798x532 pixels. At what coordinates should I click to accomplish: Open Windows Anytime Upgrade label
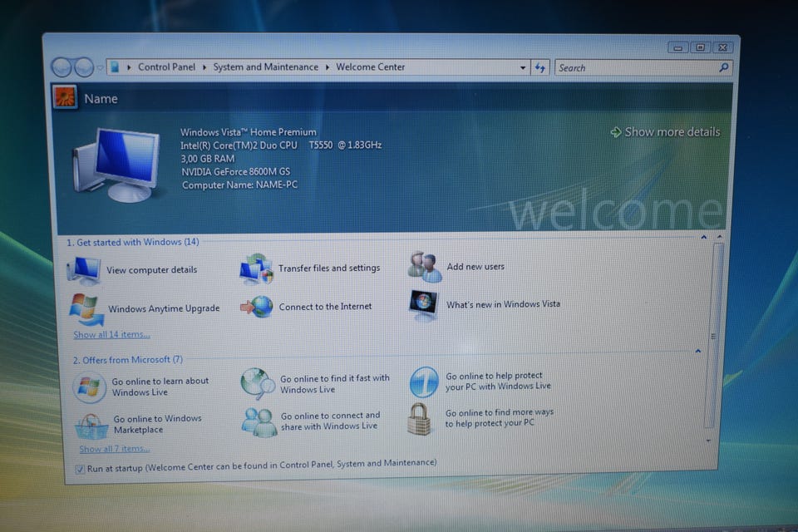164,308
